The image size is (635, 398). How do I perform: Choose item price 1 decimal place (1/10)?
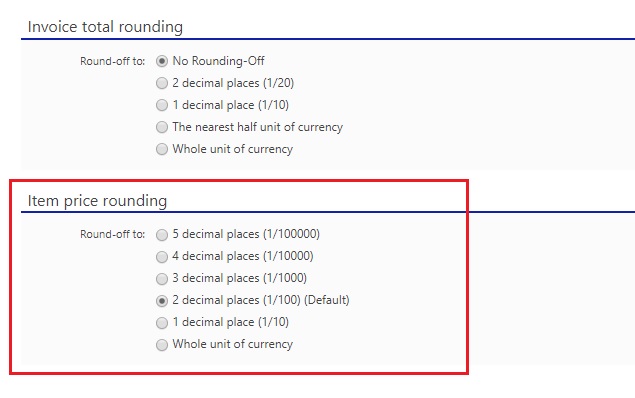point(162,323)
